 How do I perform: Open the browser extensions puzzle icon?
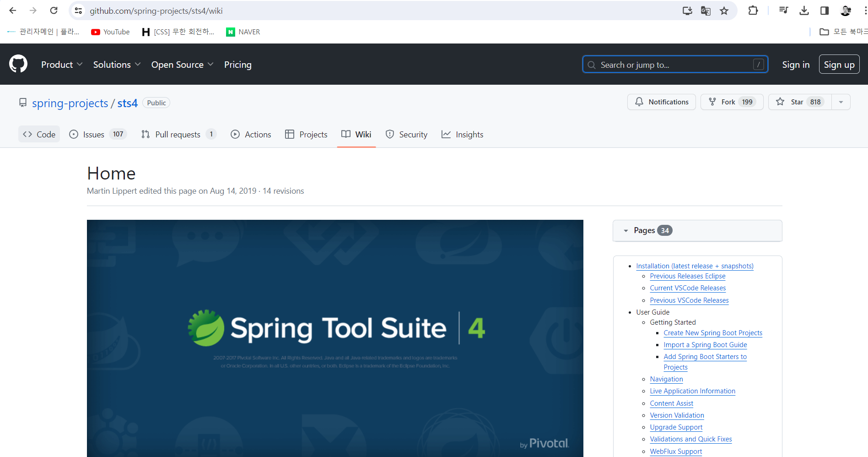753,10
